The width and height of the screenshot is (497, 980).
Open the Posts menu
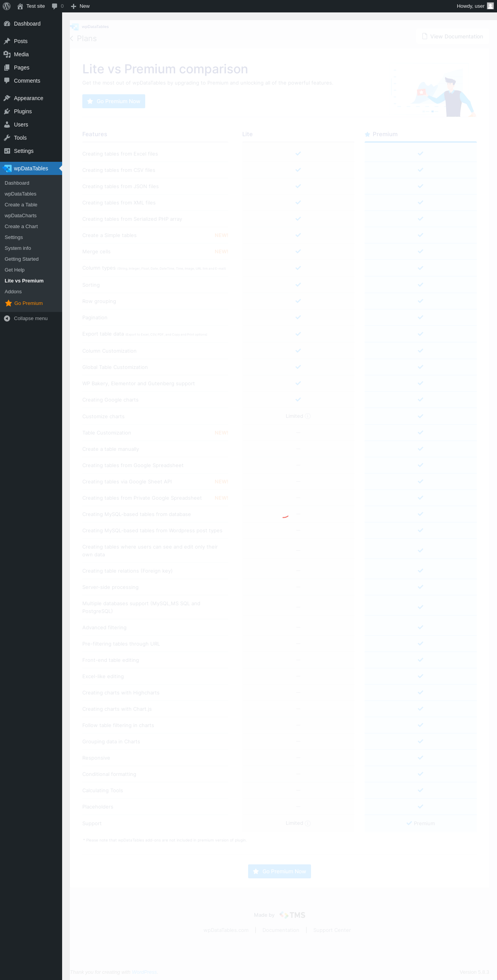coord(31,41)
